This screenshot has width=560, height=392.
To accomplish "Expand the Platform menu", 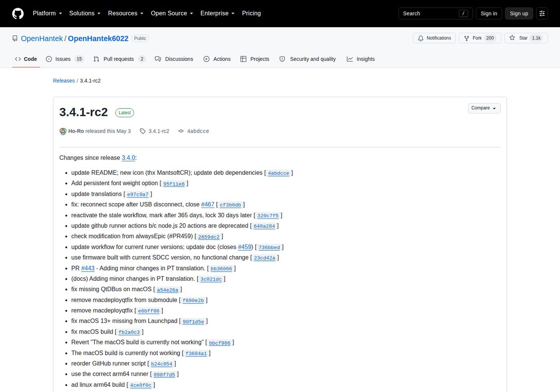I will click(47, 13).
